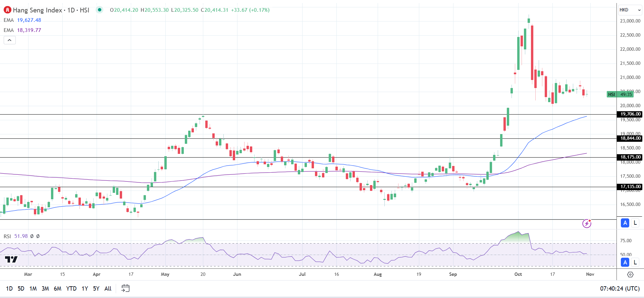
Task: Select the 3M time range
Action: click(x=45, y=289)
